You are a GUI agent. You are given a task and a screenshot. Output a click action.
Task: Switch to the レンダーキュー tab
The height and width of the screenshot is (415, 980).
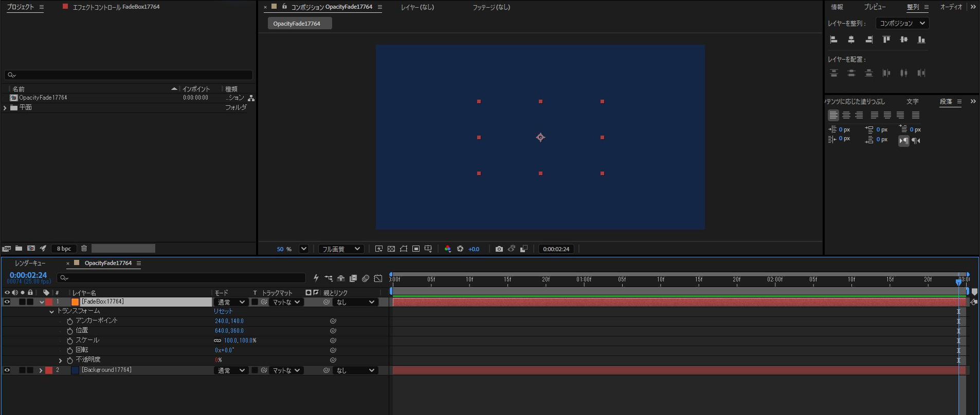point(30,263)
